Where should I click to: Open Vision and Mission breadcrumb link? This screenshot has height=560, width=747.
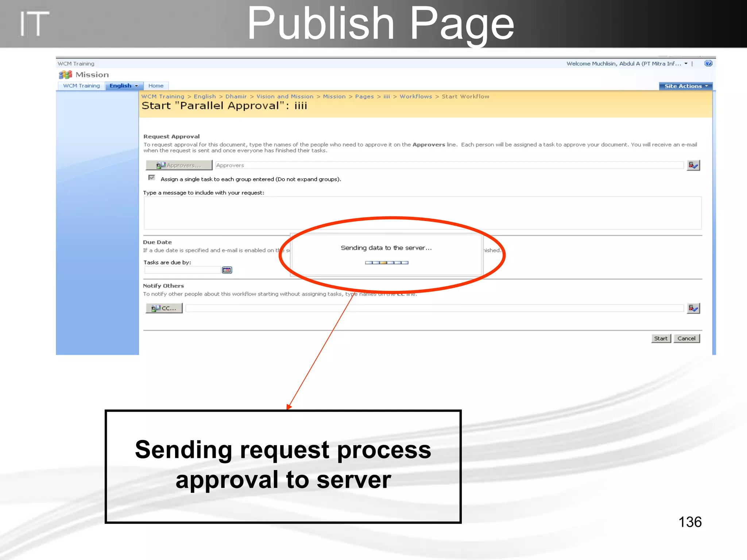pyautogui.click(x=285, y=97)
